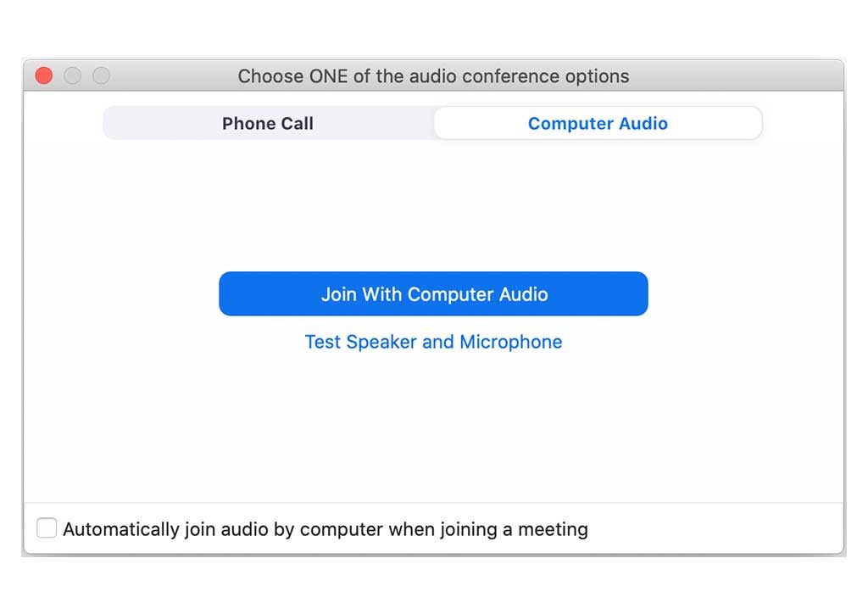Click the red close window button
This screenshot has width=868, height=614.
(x=44, y=76)
